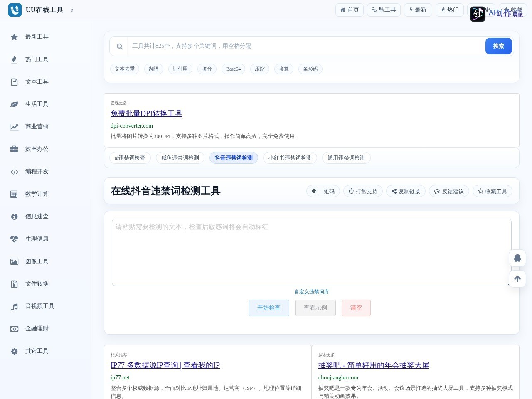
Task: Switch to 通用违禁词检测 tab
Action: click(346, 158)
